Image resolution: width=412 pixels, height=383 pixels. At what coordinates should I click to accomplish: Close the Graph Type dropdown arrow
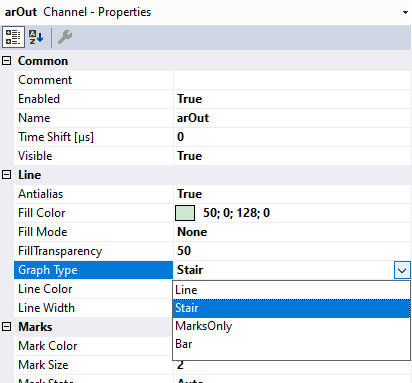click(x=402, y=270)
